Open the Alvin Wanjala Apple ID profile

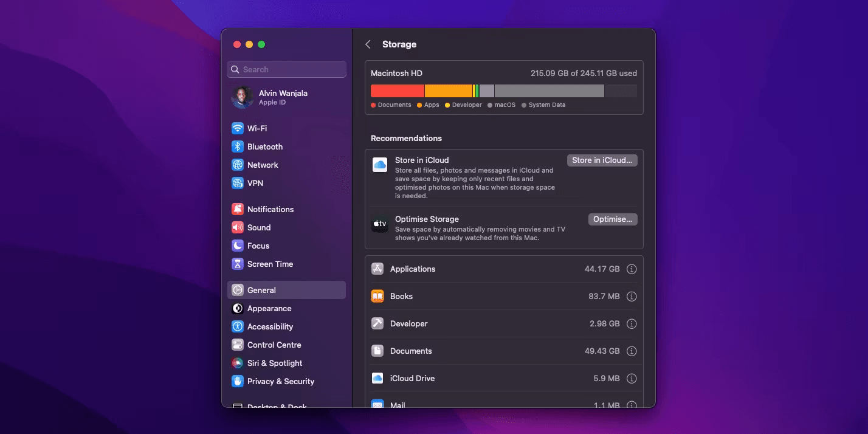coord(287,97)
